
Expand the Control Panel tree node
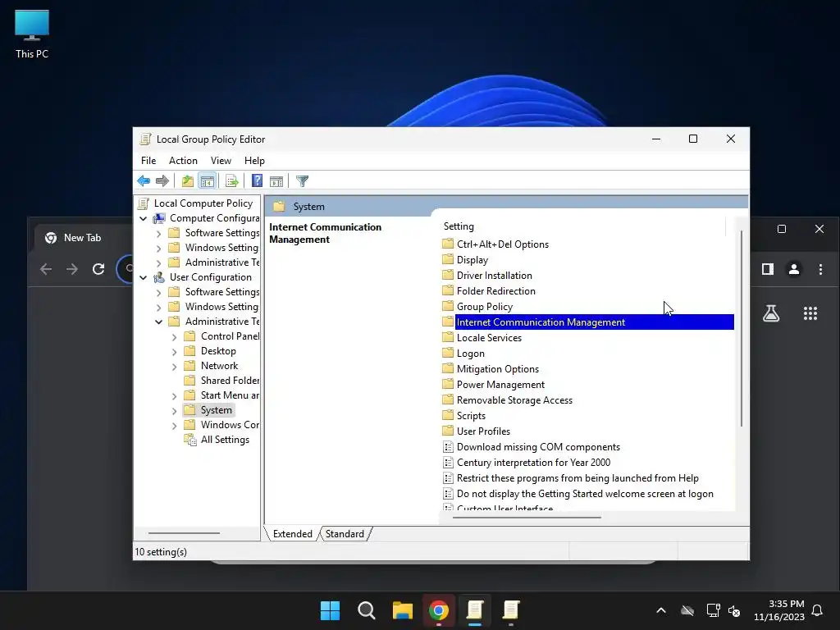[x=174, y=337]
